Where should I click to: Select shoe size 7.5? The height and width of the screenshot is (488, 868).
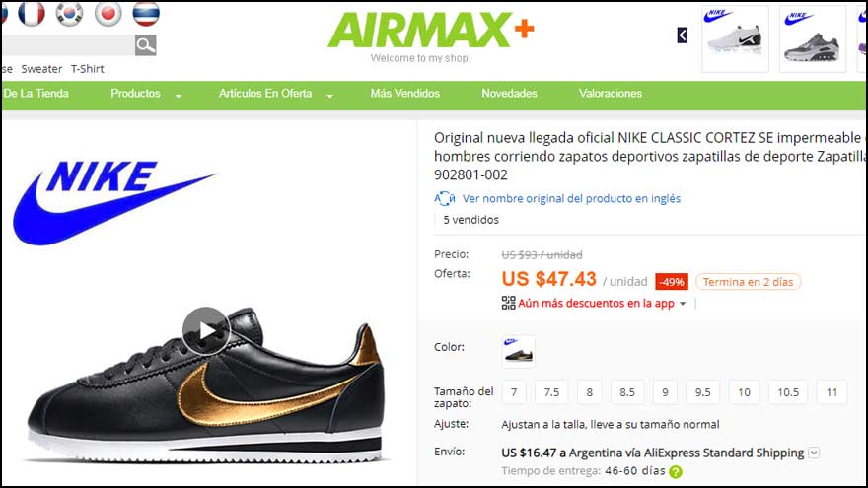pos(551,392)
